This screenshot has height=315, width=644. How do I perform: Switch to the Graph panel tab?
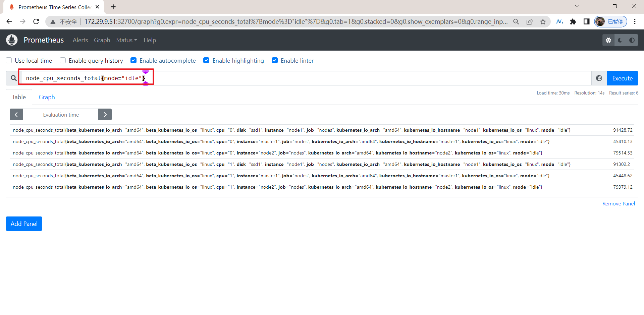47,97
